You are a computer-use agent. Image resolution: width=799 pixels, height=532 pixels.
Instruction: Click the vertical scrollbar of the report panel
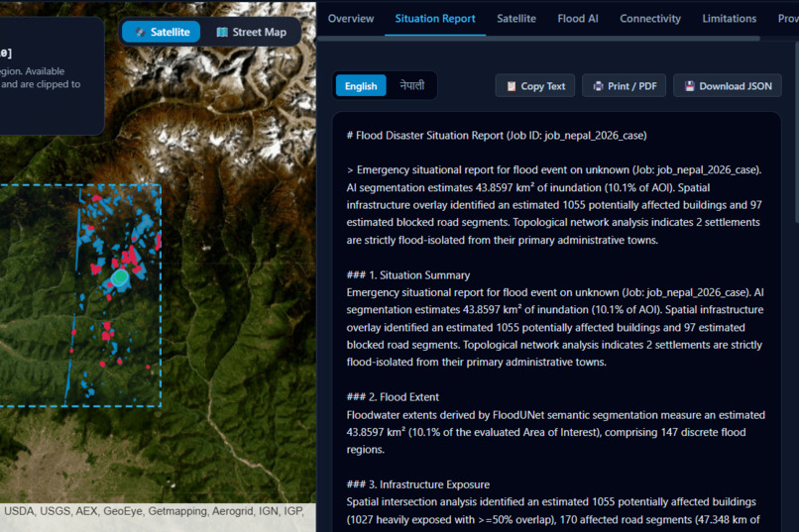click(796, 133)
